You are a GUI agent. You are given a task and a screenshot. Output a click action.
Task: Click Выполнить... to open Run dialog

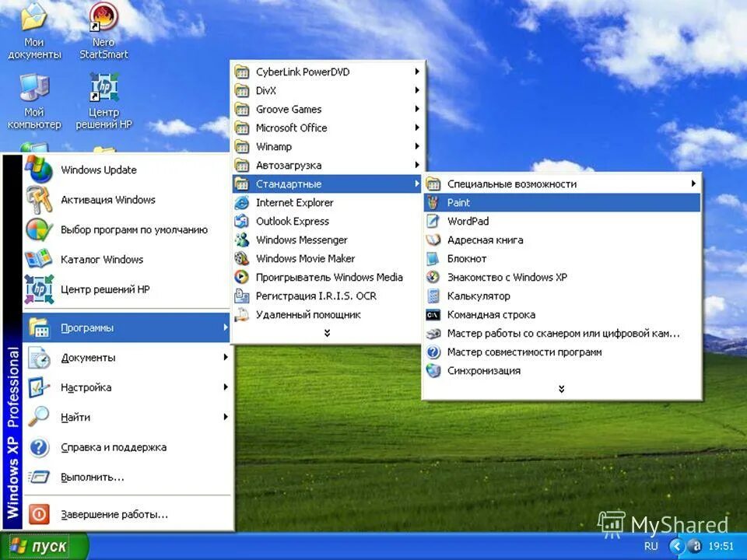pos(127,477)
